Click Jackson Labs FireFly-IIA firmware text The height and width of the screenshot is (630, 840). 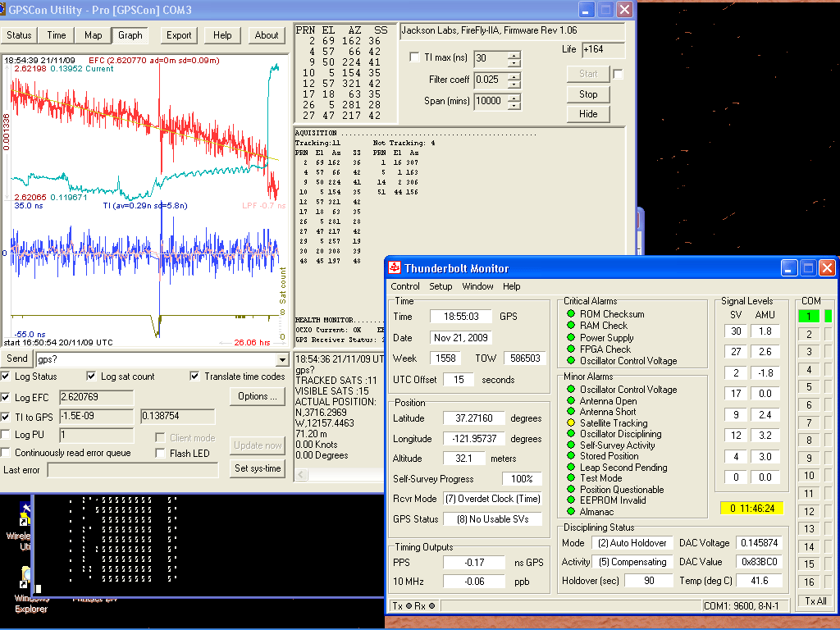click(489, 30)
